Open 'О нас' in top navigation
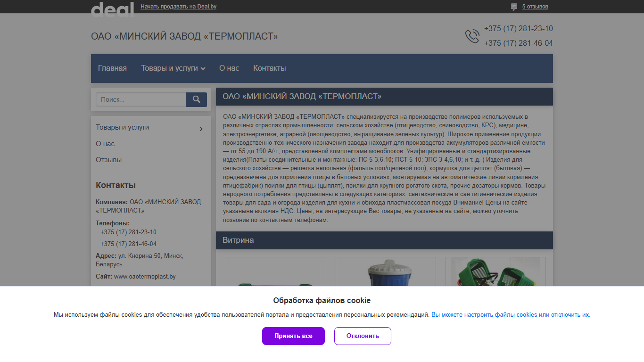This screenshot has width=644, height=362. pyautogui.click(x=229, y=68)
